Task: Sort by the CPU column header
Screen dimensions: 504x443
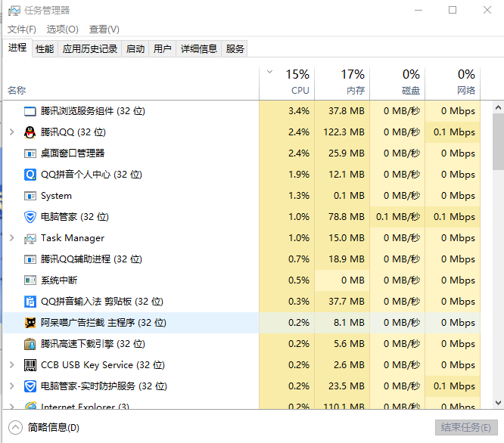Action: [x=287, y=83]
